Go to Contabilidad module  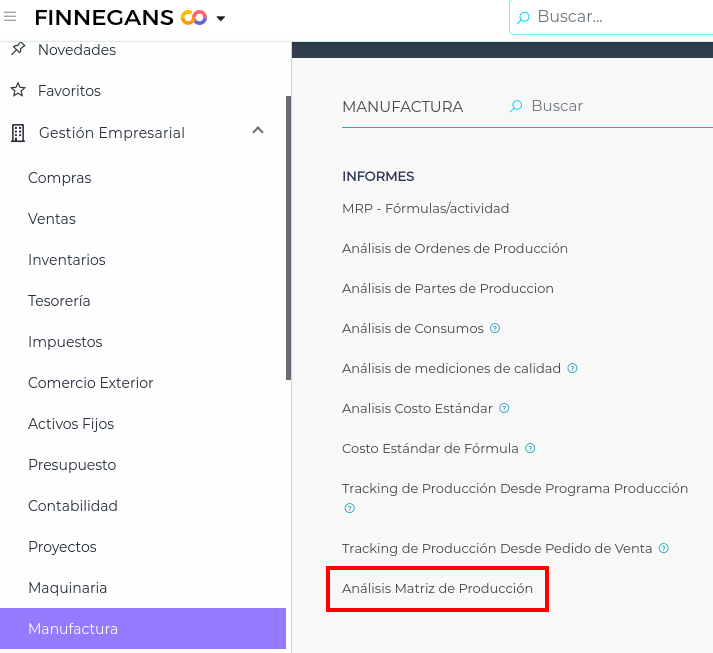(x=73, y=506)
